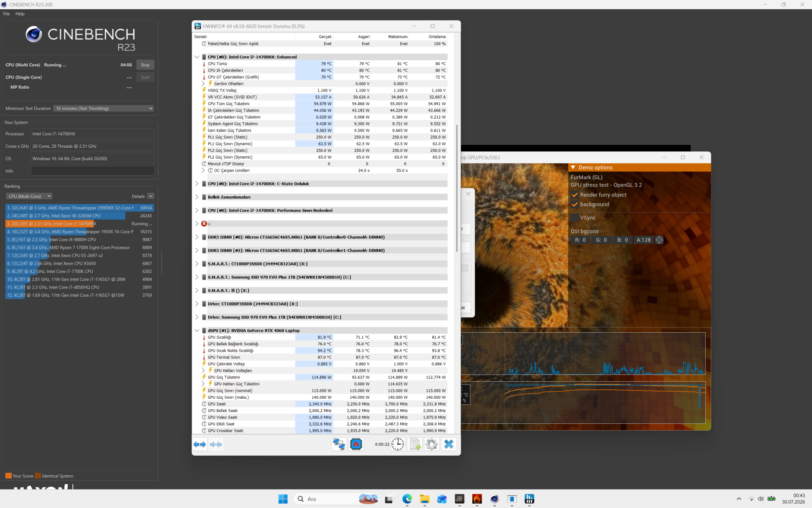
Task: Click HWiNFO's vertical scrollbar thumb
Action: point(457,188)
